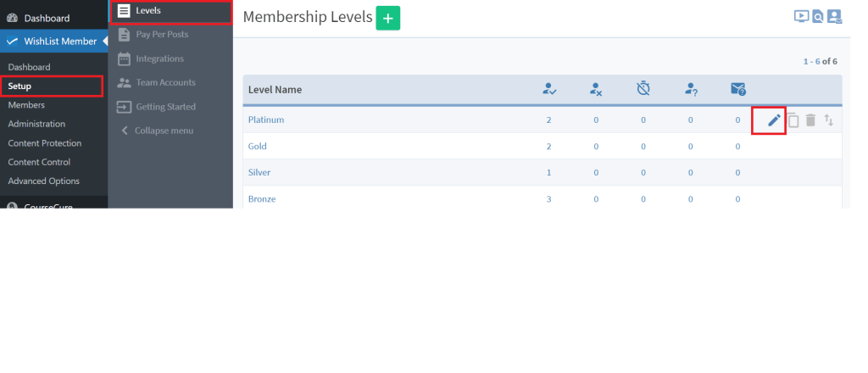
Task: Open the Silver level link
Action: (x=259, y=173)
